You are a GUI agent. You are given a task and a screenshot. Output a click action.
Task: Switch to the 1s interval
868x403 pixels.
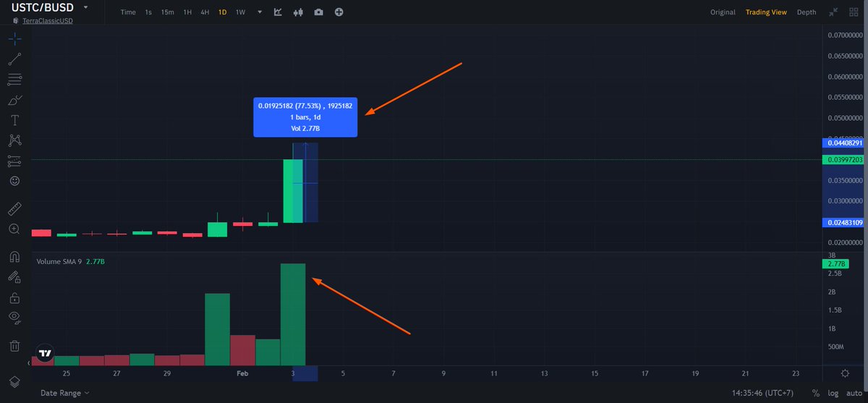tap(148, 12)
